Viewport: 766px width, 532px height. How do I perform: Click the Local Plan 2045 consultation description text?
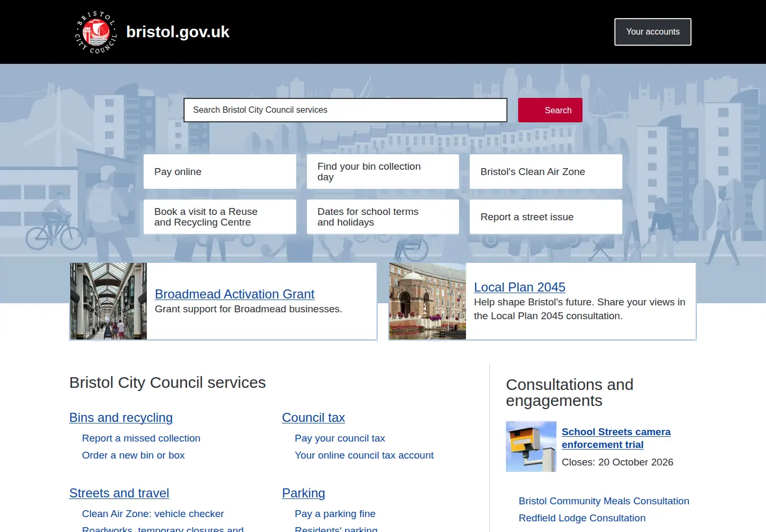point(579,309)
